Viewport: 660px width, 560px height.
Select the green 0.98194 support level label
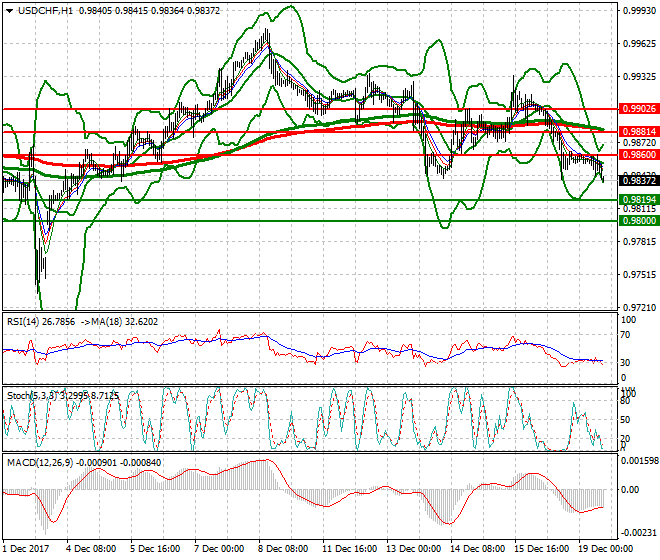pos(639,200)
